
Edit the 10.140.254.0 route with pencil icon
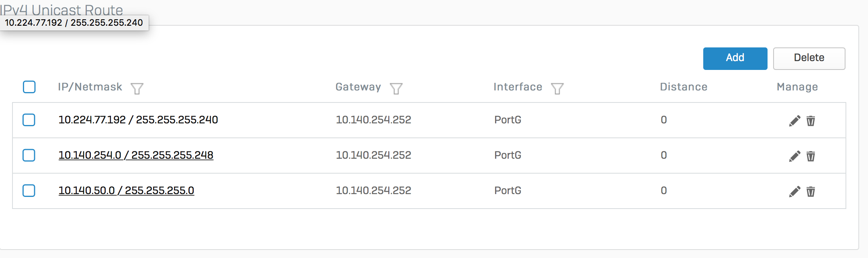(794, 156)
